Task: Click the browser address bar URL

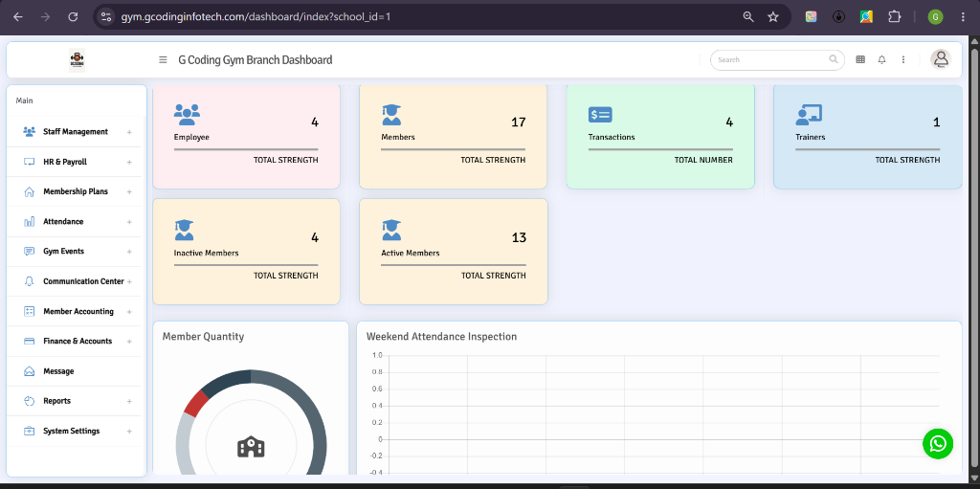Action: [256, 17]
